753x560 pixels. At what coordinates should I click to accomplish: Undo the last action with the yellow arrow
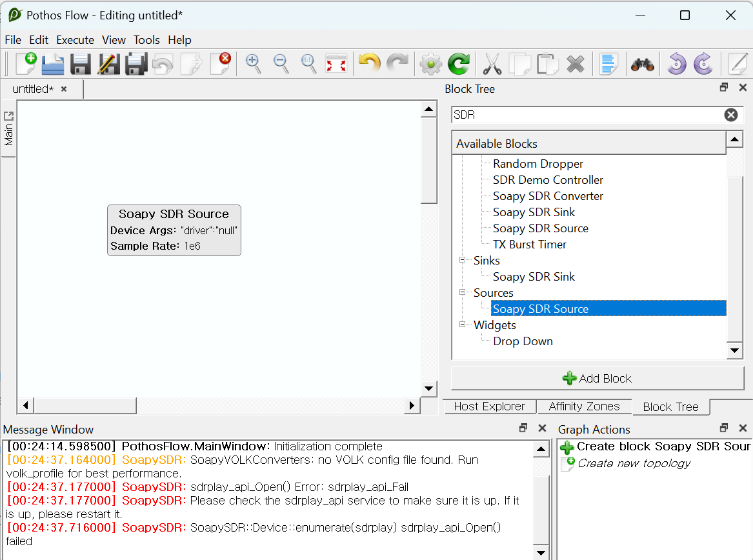(369, 64)
